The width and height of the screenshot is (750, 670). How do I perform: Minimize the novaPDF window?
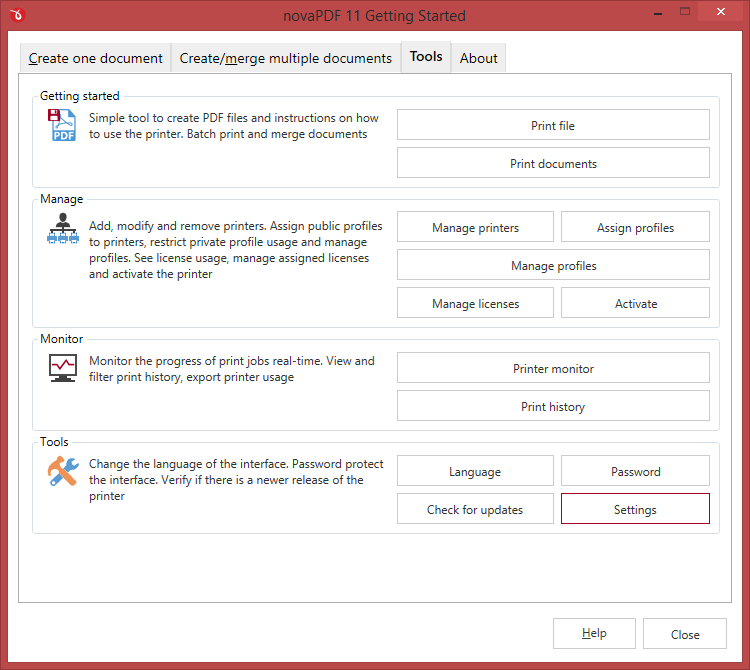click(658, 12)
